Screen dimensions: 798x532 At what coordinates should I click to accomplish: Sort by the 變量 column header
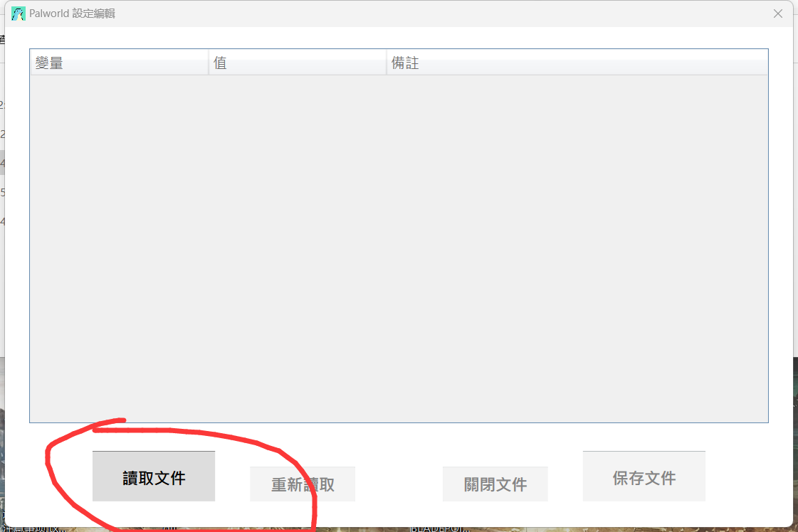[x=119, y=63]
